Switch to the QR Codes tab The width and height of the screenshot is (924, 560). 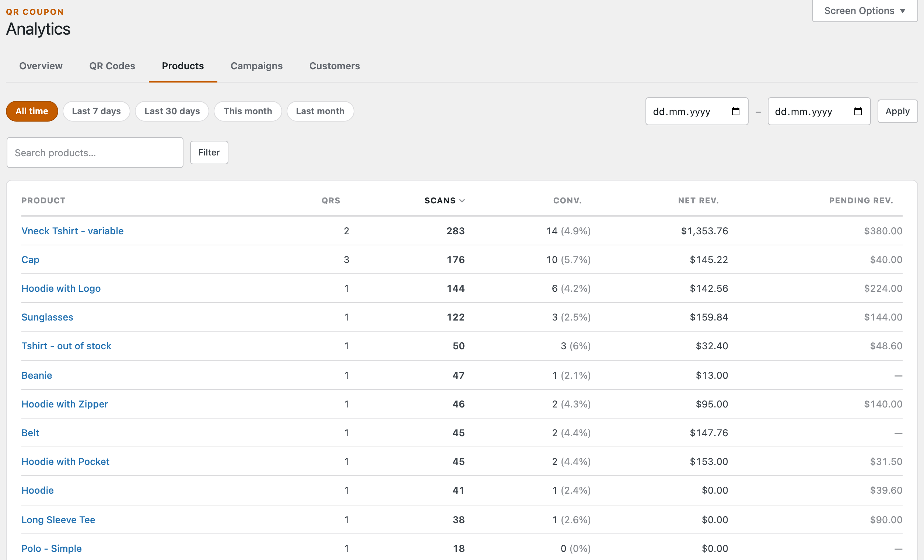point(112,66)
